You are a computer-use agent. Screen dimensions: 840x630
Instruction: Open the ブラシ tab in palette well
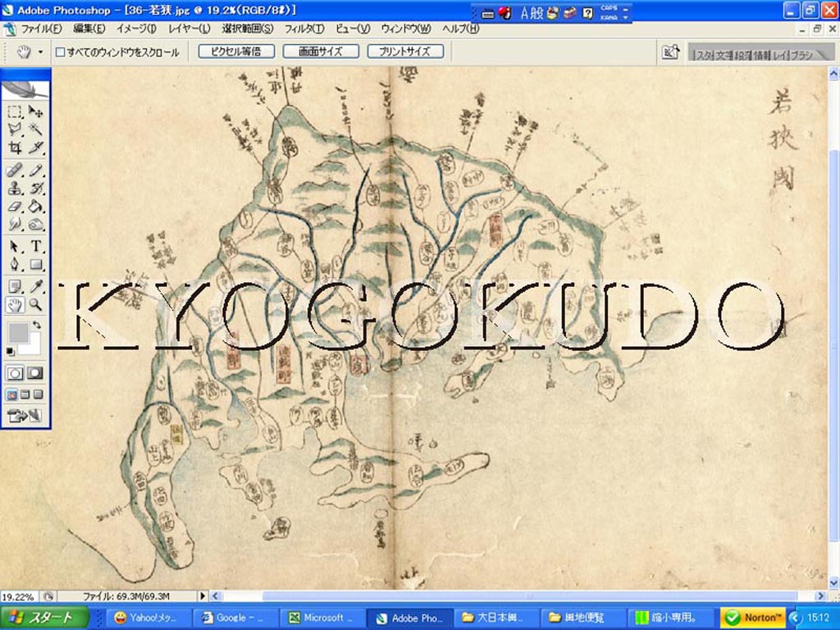pyautogui.click(x=801, y=55)
